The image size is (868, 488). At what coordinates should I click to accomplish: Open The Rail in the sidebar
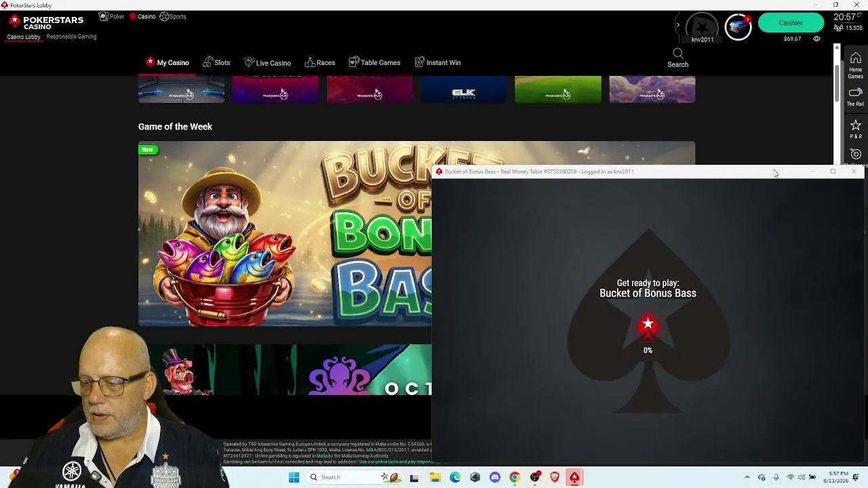(856, 97)
